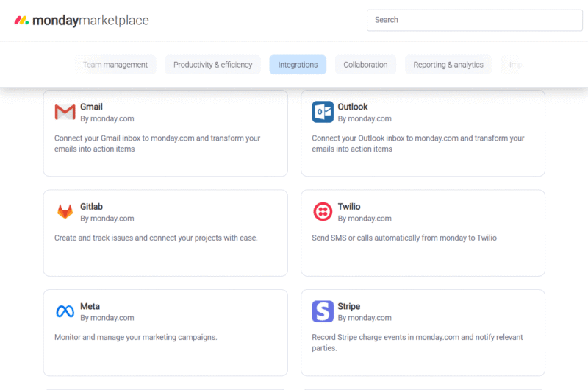588x390 pixels.
Task: Click the purple Stripe icon
Action: (323, 311)
